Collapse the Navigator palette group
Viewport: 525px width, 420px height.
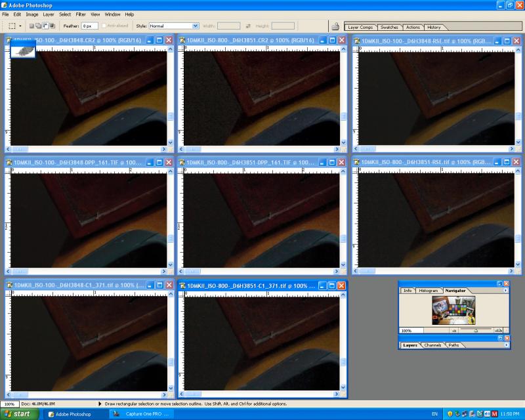pyautogui.click(x=500, y=283)
